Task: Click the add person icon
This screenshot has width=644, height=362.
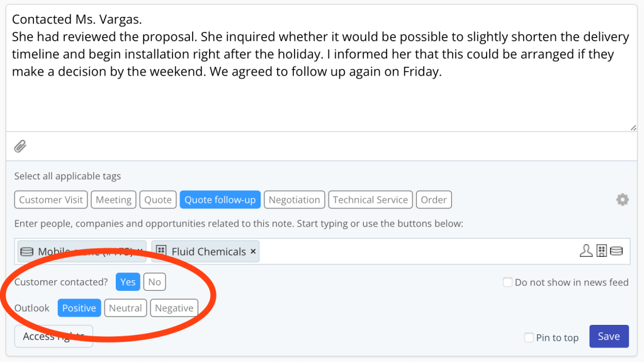Action: point(586,251)
